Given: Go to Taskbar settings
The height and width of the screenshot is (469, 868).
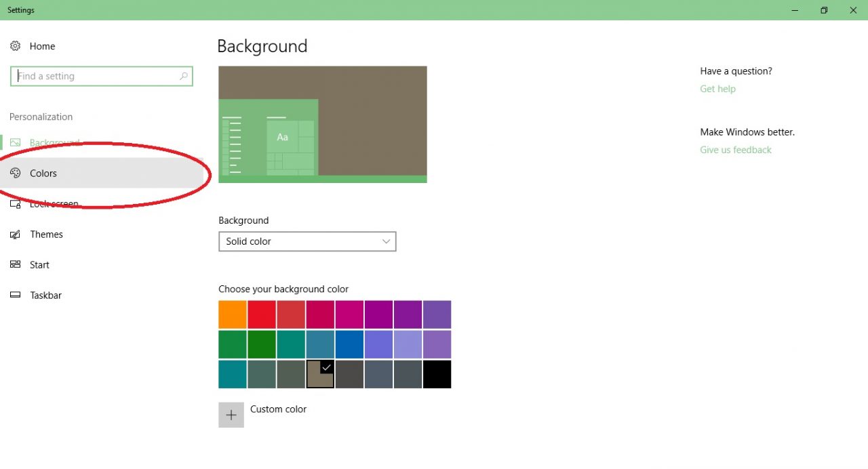Looking at the screenshot, I should tap(46, 295).
